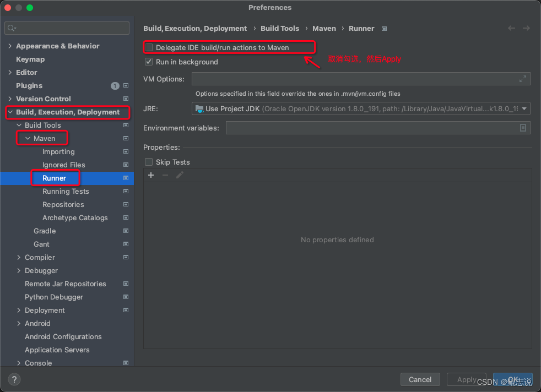Open the Environment variables browse icon
Screen dimensions: 541x392
point(523,128)
